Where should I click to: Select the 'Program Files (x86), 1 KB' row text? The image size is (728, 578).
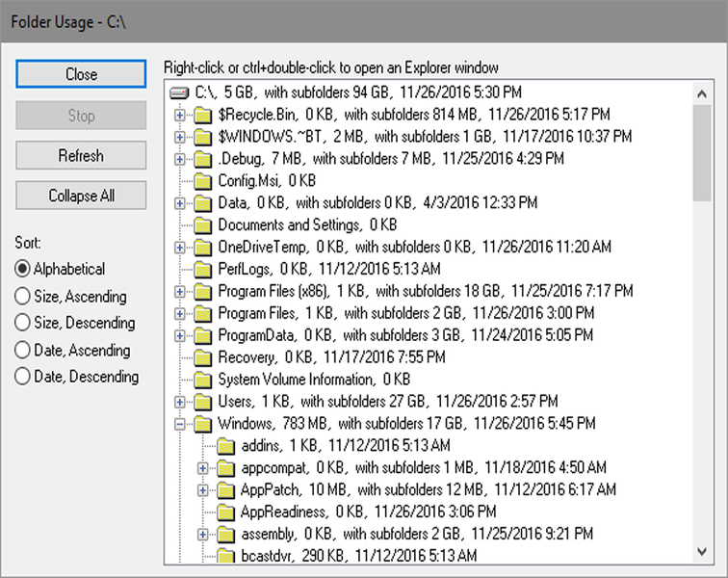(426, 291)
